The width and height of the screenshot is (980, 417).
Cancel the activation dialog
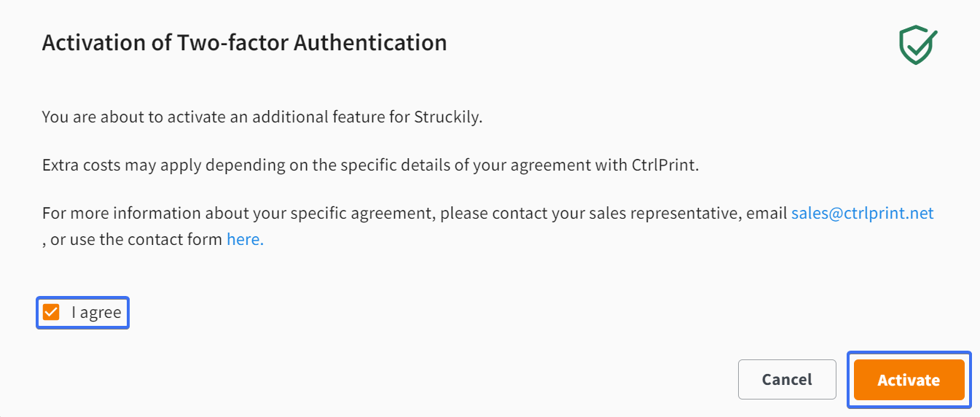pyautogui.click(x=787, y=379)
